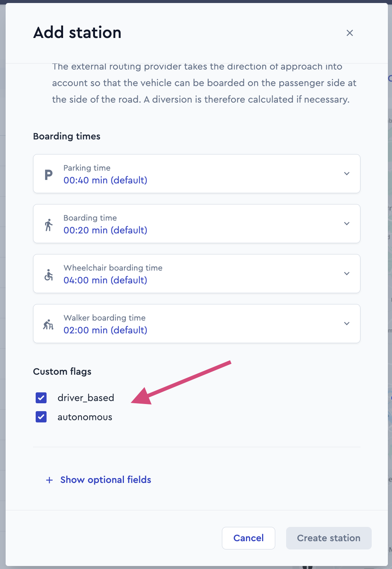Expand the Boarding time dropdown chevron

point(347,224)
